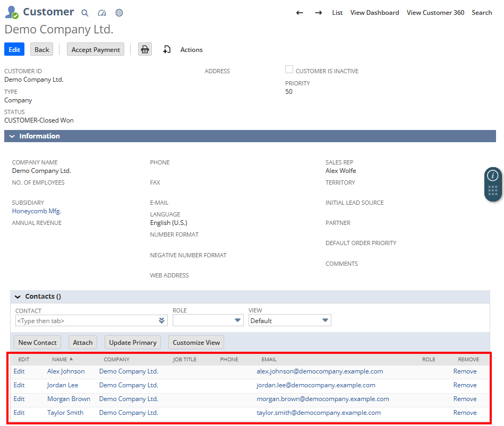This screenshot has width=504, height=426.
Task: Click Edit for Jordan Lee row
Action: (x=19, y=385)
